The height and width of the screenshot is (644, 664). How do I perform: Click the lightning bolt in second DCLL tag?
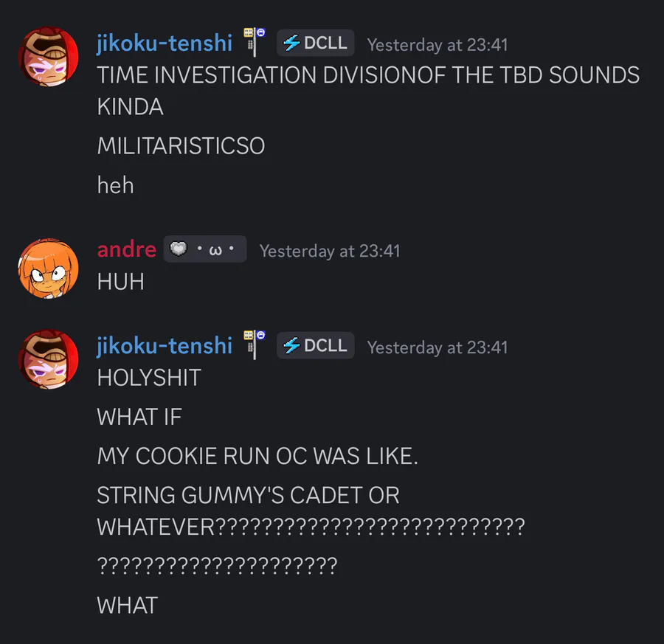pos(291,345)
